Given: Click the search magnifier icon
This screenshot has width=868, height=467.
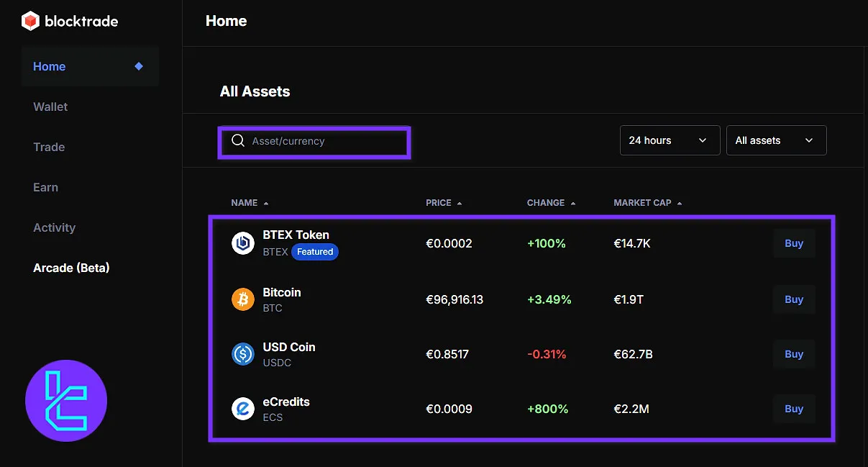Looking at the screenshot, I should (x=238, y=141).
